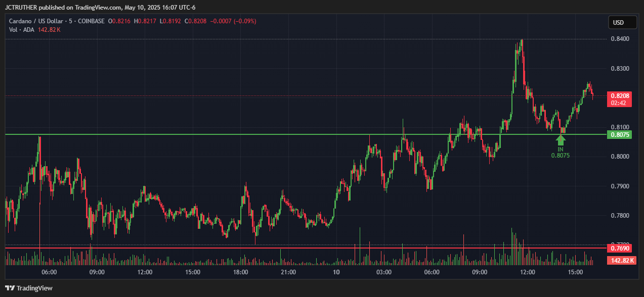Click the green IN arrow marker

tap(561, 140)
